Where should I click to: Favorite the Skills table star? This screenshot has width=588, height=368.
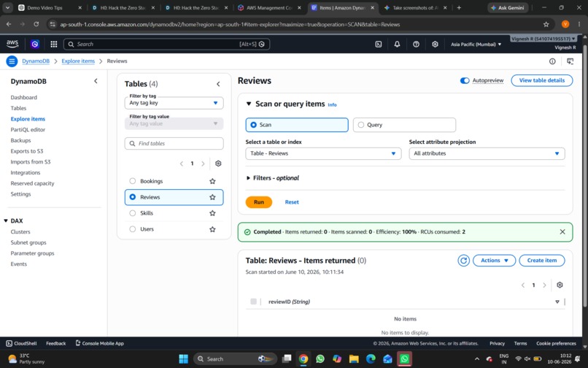[x=212, y=213]
